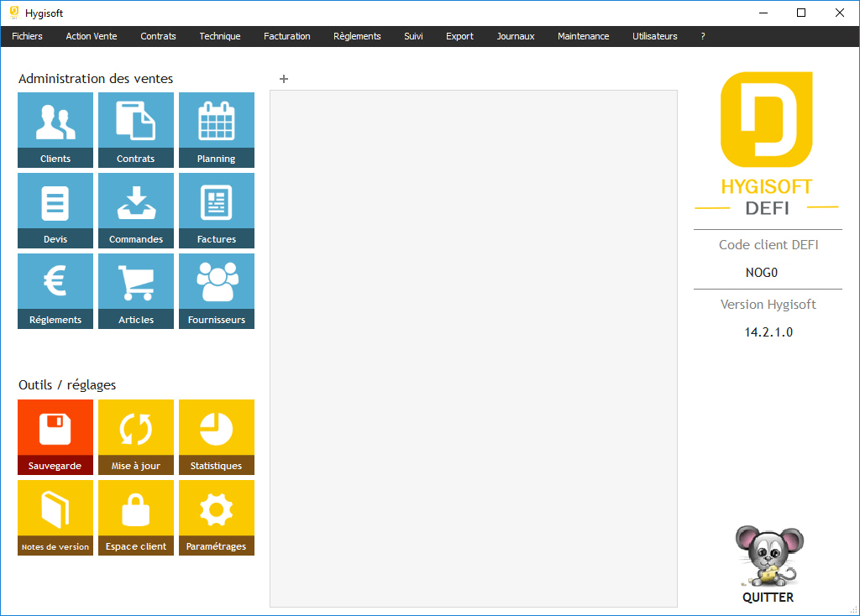The height and width of the screenshot is (616, 860).
Task: Open the Contrats menu in the menu bar
Action: 158,36
